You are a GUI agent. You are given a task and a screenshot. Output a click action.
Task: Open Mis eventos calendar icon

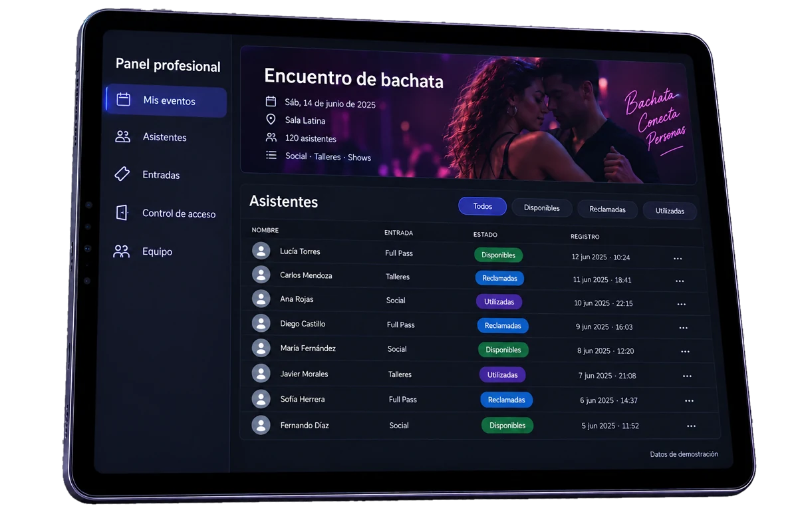[124, 99]
